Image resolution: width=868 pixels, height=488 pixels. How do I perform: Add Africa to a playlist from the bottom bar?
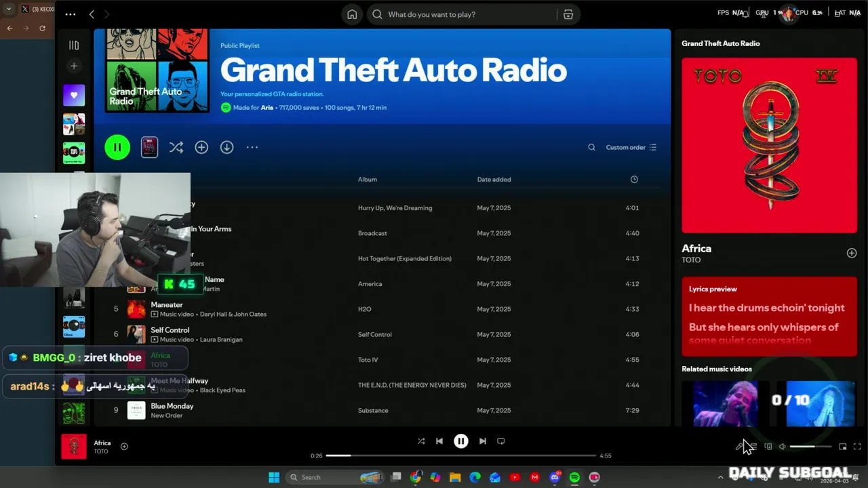124,446
